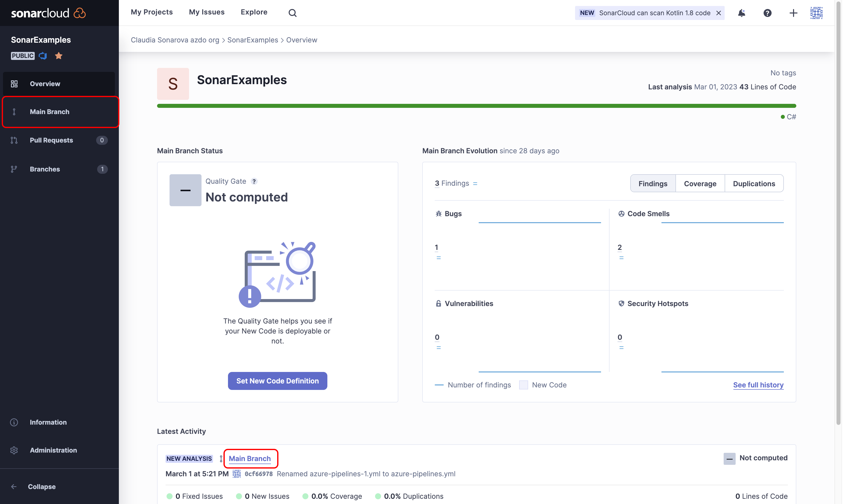Image resolution: width=843 pixels, height=504 pixels.
Task: Open notifications bell icon
Action: [x=741, y=13]
